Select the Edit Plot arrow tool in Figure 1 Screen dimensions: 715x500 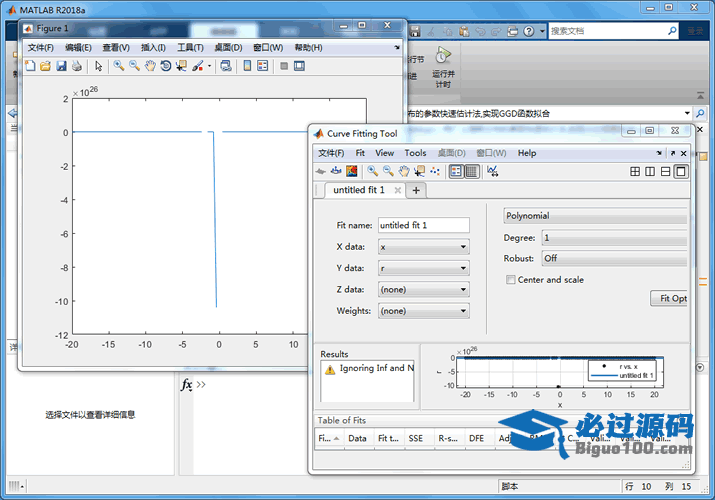(98, 66)
